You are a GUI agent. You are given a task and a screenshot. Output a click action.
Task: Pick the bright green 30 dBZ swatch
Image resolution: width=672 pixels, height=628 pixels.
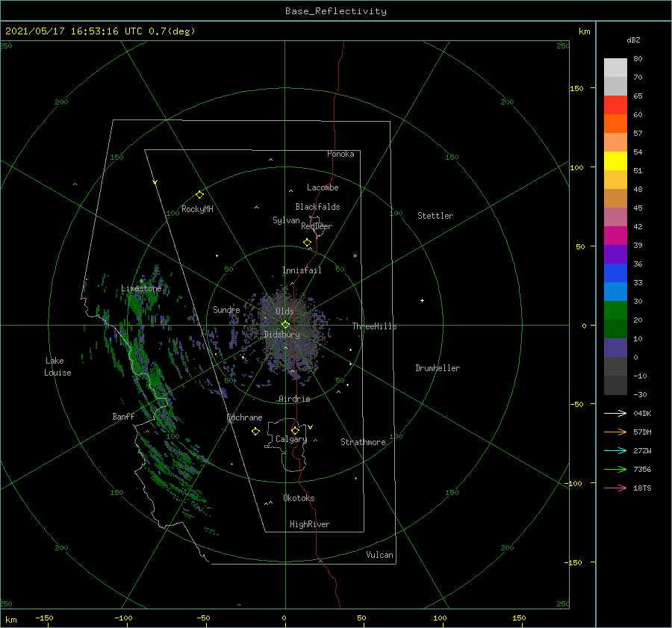615,311
